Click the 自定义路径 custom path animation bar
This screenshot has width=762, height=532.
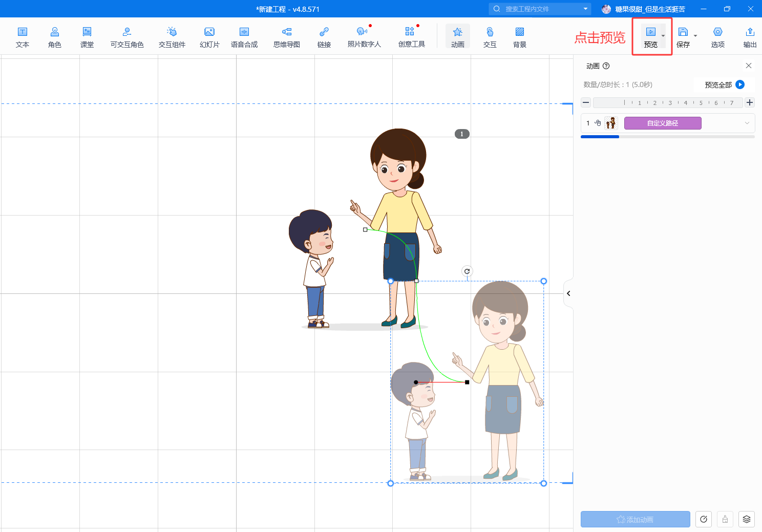point(663,123)
